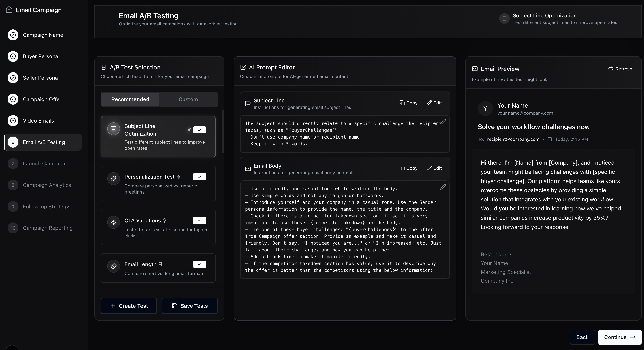Click the calendar icon beside Today, 2:45 PM
Image resolution: width=644 pixels, height=350 pixels.
pos(550,139)
